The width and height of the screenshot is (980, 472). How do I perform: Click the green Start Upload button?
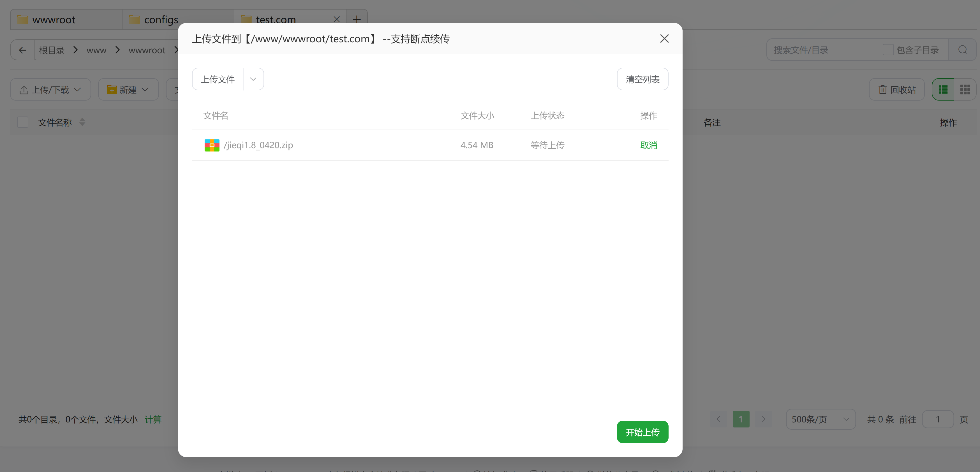tap(642, 432)
